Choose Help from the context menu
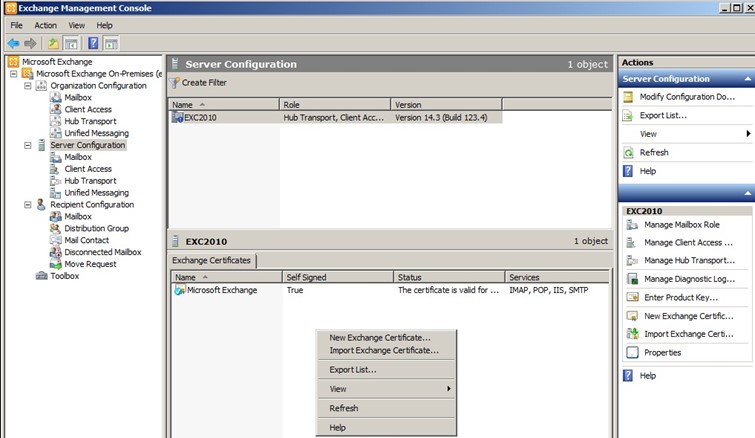Screen dimensions: 755x438 pyautogui.click(x=386, y=427)
